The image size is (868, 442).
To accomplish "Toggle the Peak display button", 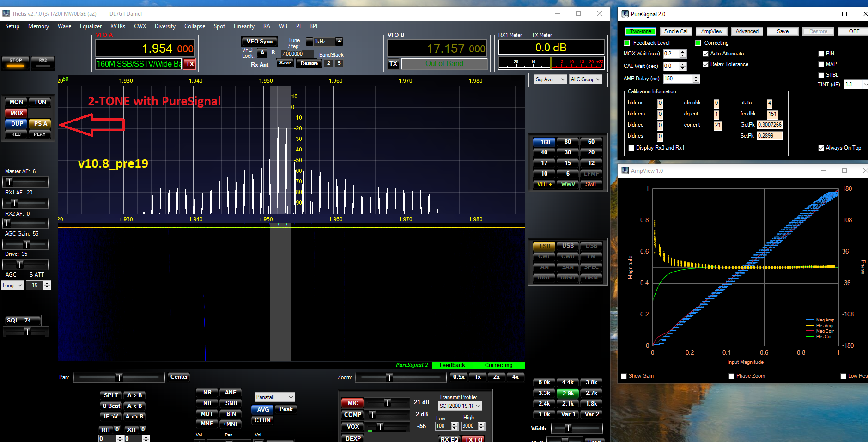I will (286, 410).
